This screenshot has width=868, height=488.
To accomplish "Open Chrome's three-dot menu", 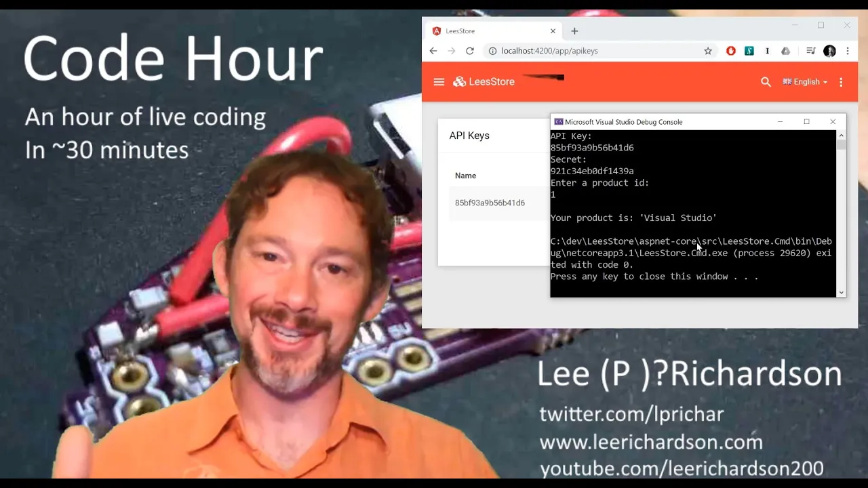I will (847, 51).
